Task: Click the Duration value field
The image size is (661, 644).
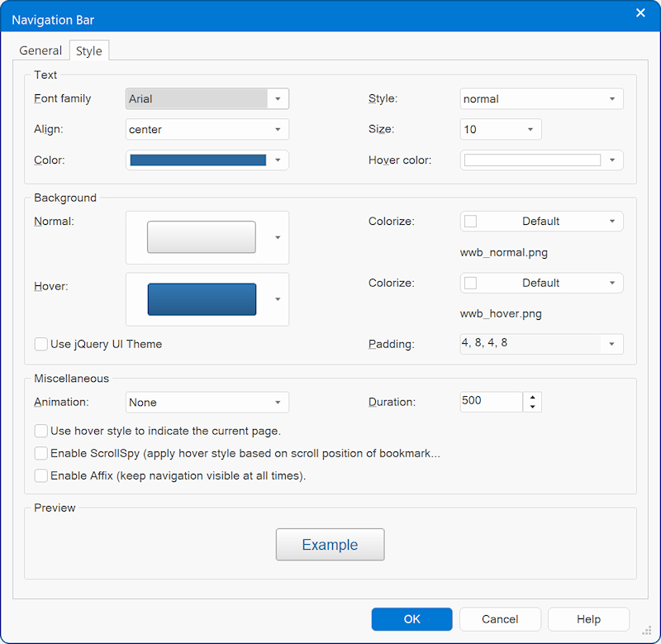Action: point(491,401)
